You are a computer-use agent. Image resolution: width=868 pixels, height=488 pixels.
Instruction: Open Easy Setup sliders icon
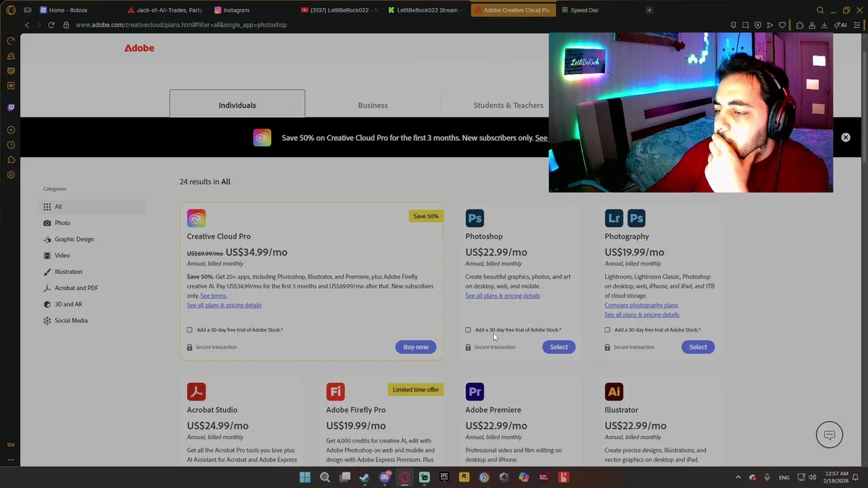[x=857, y=25]
